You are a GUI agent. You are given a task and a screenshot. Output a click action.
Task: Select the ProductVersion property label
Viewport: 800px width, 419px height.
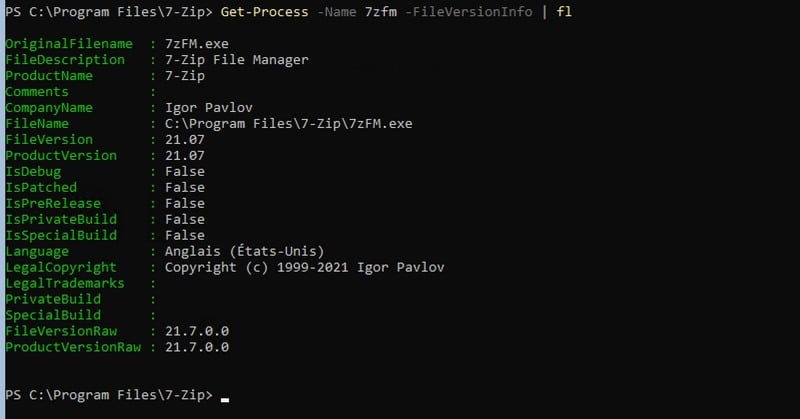pos(61,156)
